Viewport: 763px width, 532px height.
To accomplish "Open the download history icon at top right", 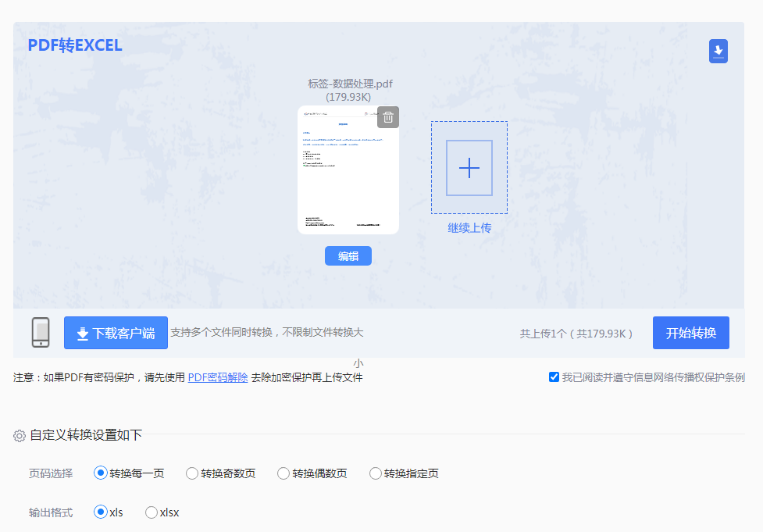I will tap(718, 50).
